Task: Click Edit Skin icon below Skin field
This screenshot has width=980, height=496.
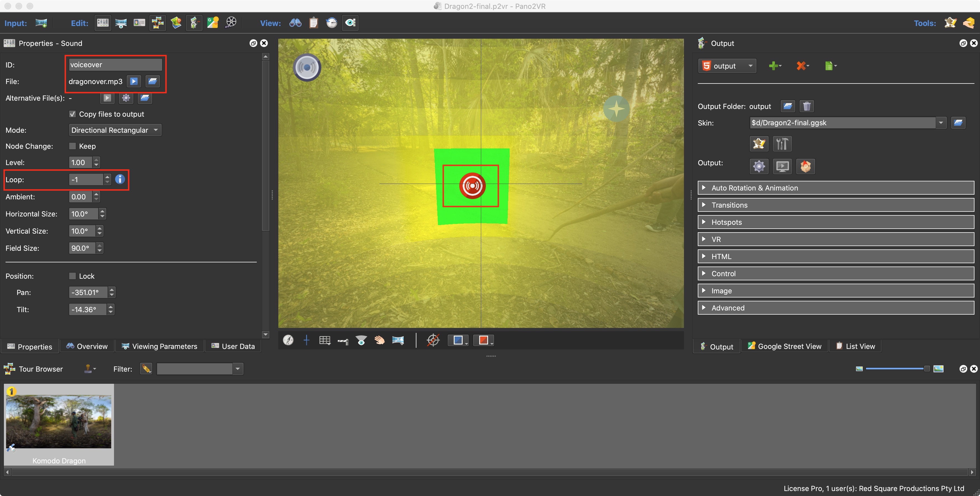Action: (759, 144)
